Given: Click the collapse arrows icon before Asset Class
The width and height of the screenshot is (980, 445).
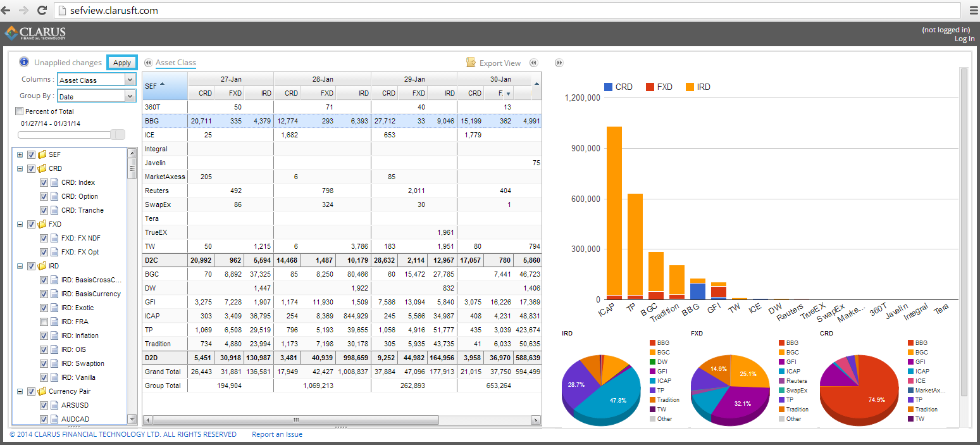Looking at the screenshot, I should pyautogui.click(x=148, y=63).
